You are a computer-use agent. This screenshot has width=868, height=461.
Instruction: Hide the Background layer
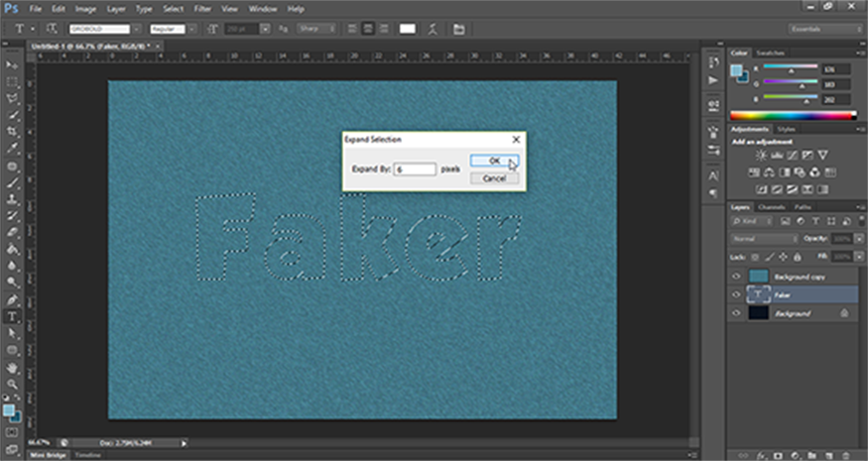tap(736, 313)
